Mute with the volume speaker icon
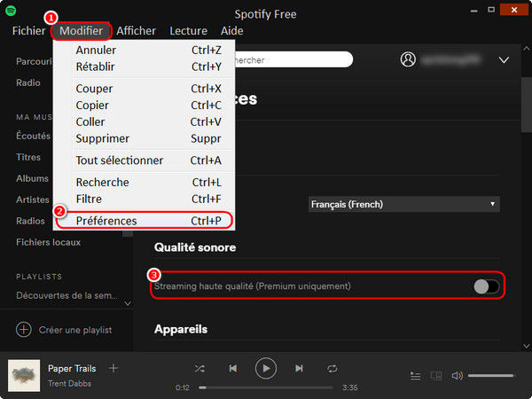This screenshot has height=399, width=532. tap(457, 376)
